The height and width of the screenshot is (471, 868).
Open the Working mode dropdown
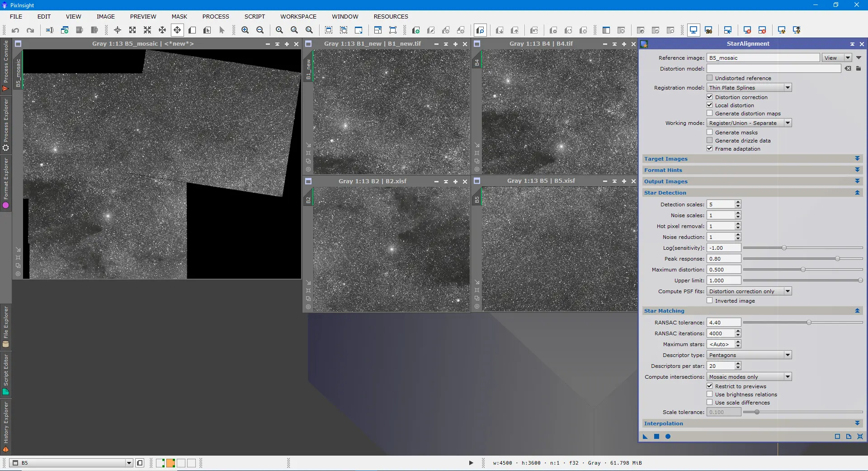coord(749,123)
